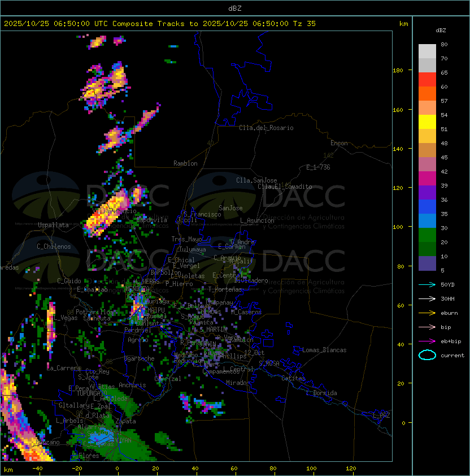470x476 pixels.
Task: Click the white 30HM track arrow icon
Action: (427, 298)
